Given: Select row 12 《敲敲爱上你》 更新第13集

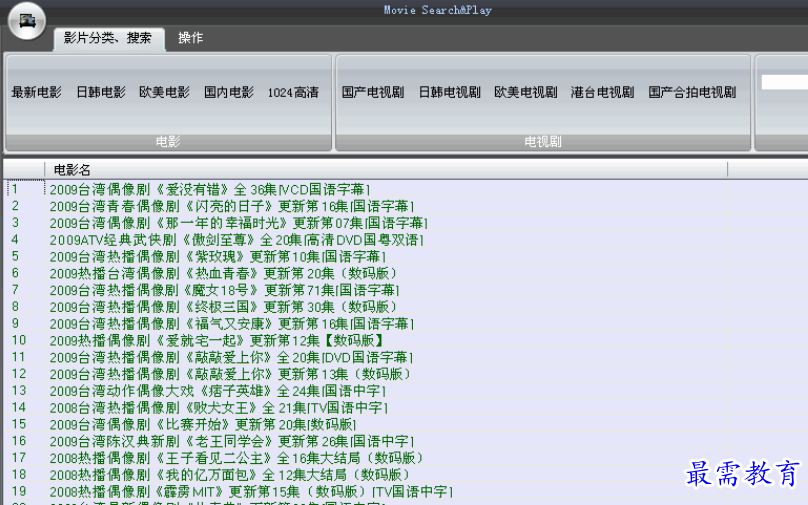Looking at the screenshot, I should pos(230,374).
